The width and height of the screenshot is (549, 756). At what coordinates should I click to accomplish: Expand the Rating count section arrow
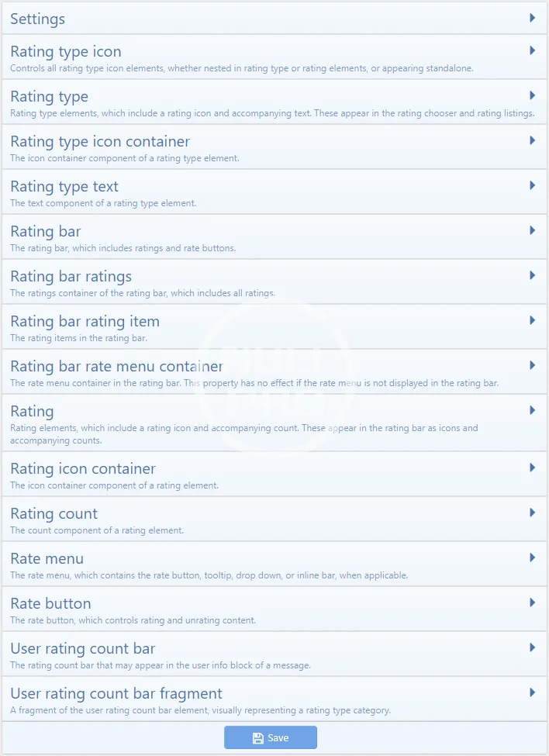533,513
